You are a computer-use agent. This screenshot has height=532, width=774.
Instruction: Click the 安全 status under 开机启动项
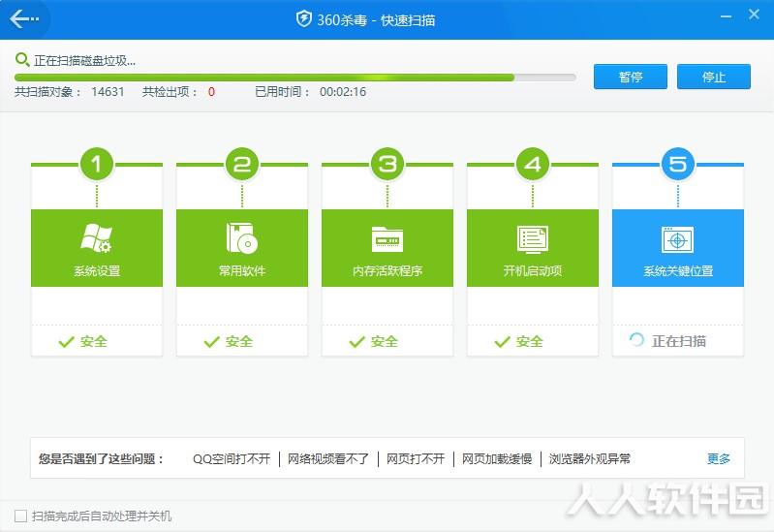point(529,341)
